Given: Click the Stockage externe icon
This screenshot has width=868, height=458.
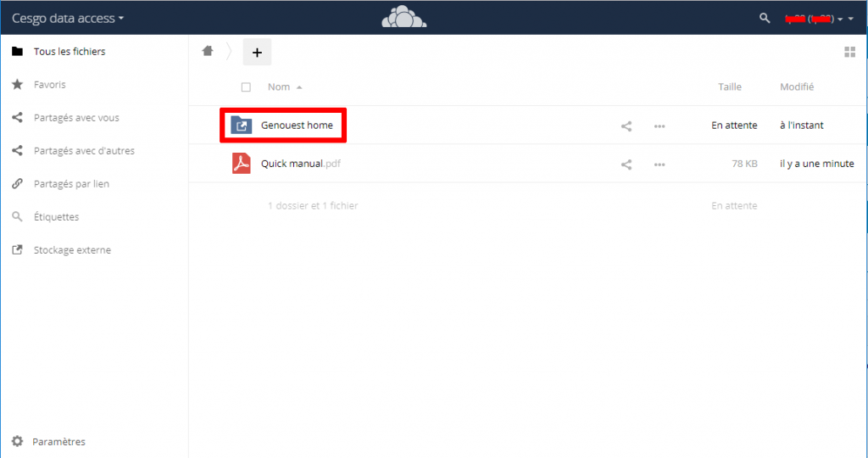Looking at the screenshot, I should (x=17, y=249).
